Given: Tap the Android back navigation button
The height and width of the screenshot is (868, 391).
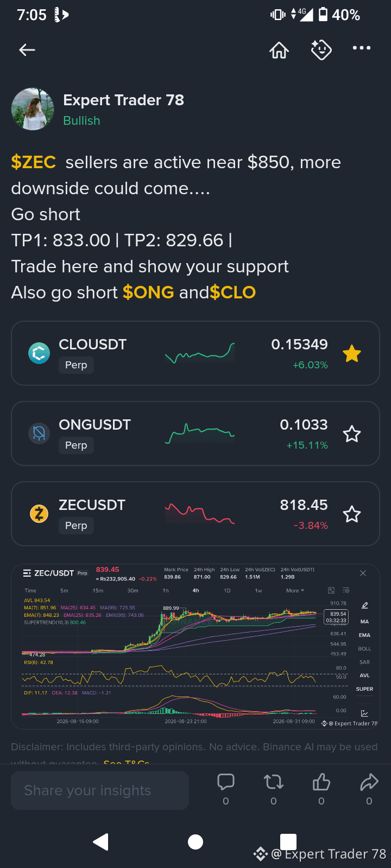Looking at the screenshot, I should point(101,842).
